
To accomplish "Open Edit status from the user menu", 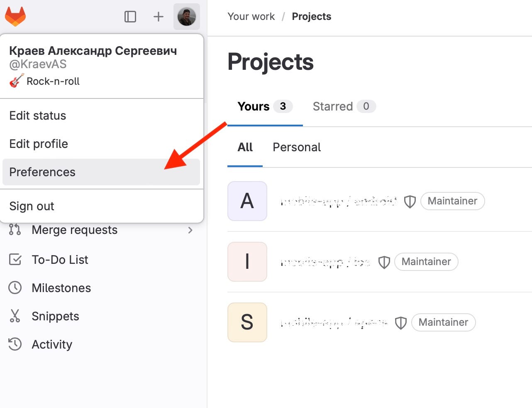I will click(x=37, y=116).
